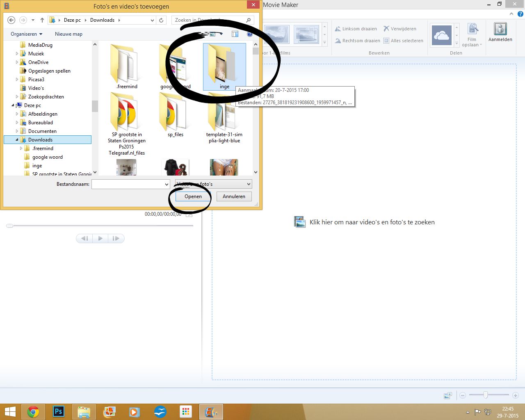
Task: Select template-31-simplia-light-blue folder
Action: [x=224, y=118]
